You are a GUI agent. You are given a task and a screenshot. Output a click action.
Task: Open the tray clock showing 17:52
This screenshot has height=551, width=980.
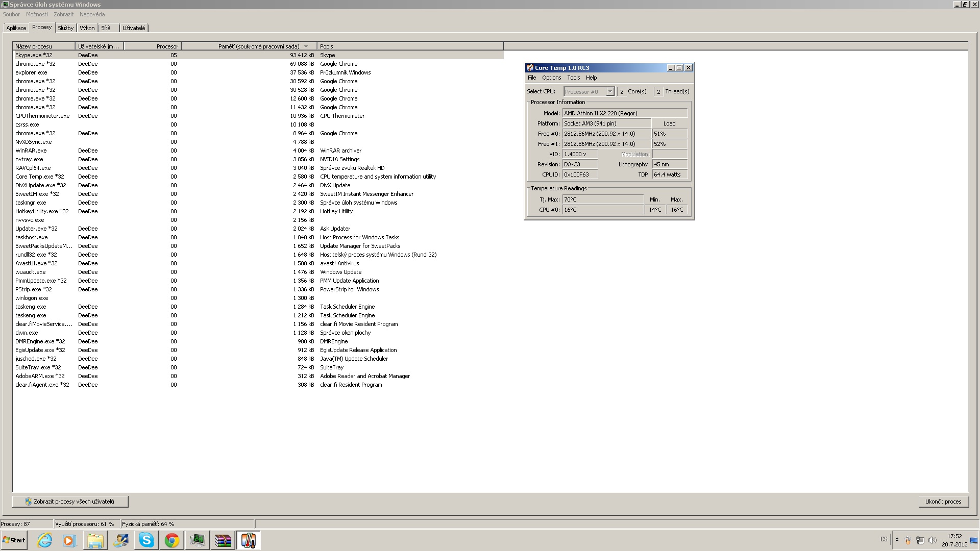click(954, 540)
